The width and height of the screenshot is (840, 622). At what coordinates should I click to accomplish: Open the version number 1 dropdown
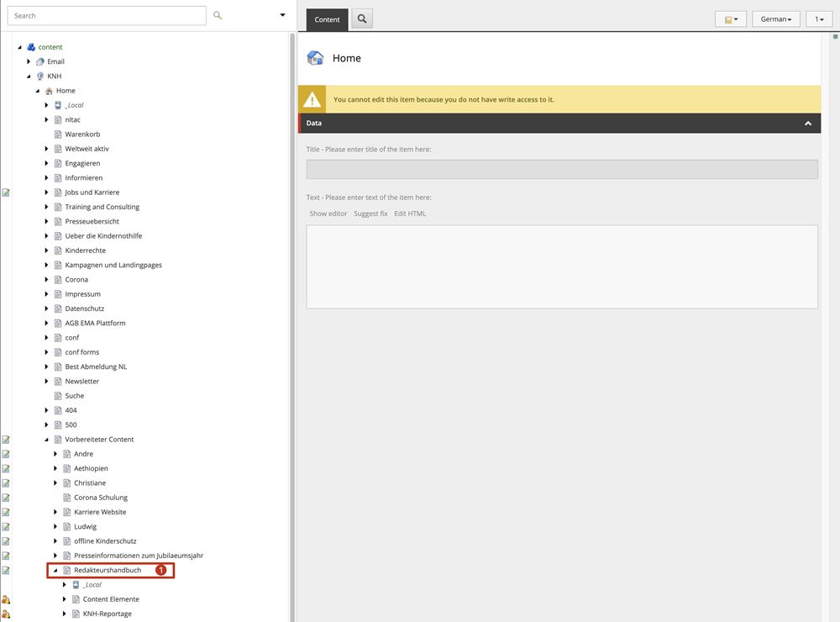[818, 19]
